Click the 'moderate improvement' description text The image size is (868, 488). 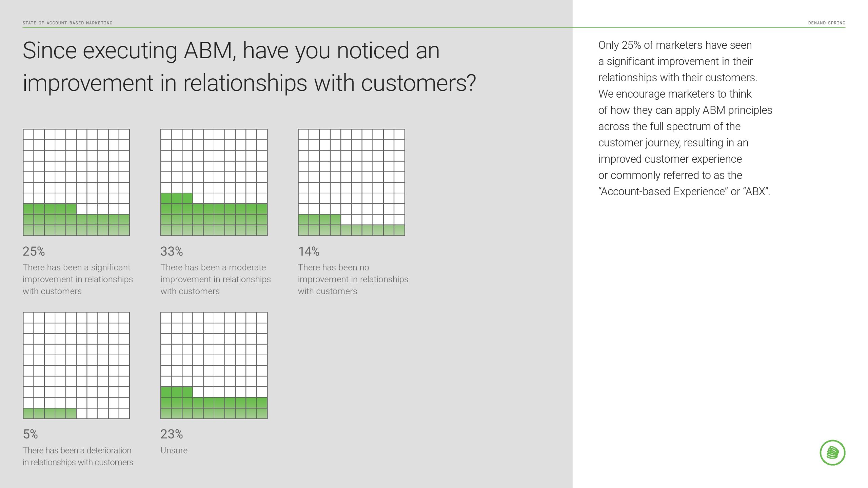(x=215, y=279)
